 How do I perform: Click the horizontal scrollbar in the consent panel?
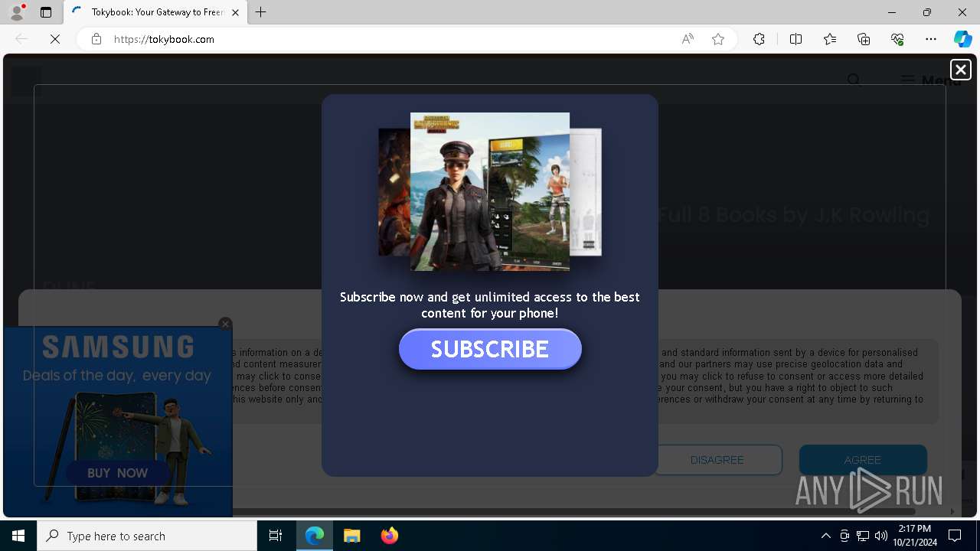click(x=574, y=511)
